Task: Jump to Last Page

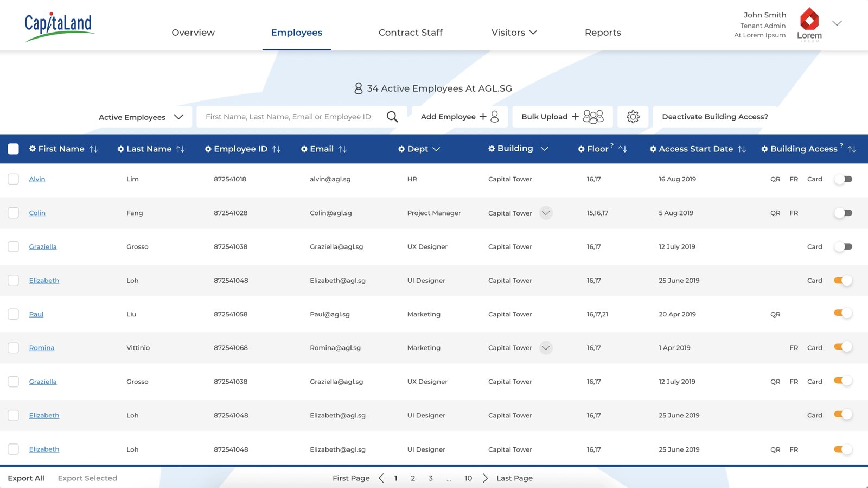Action: (514, 478)
